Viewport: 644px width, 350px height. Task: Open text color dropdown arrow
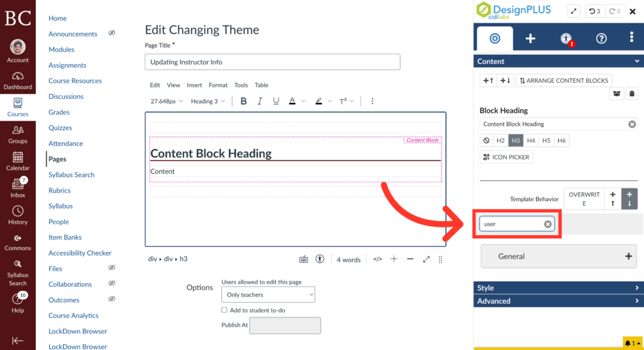tap(304, 101)
